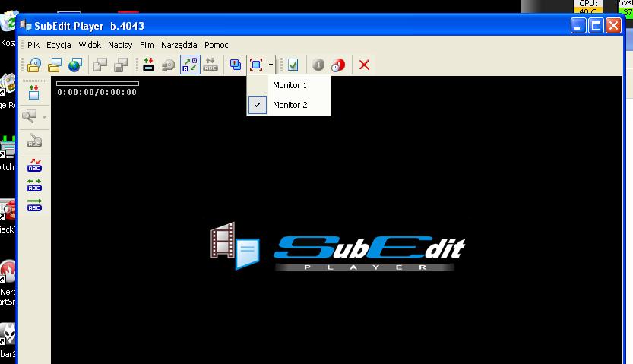The image size is (633, 364).
Task: Click the 0:00:00/0:00:00 time display
Action: point(97,92)
